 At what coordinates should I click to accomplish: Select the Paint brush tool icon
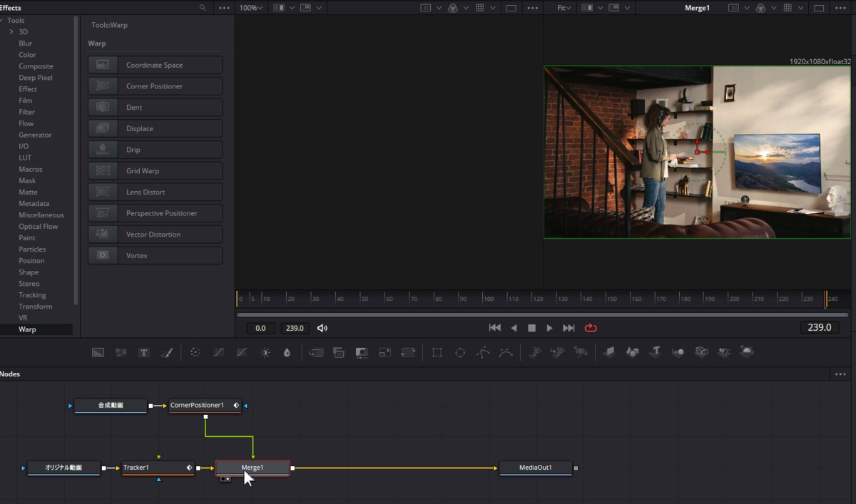pos(166,352)
